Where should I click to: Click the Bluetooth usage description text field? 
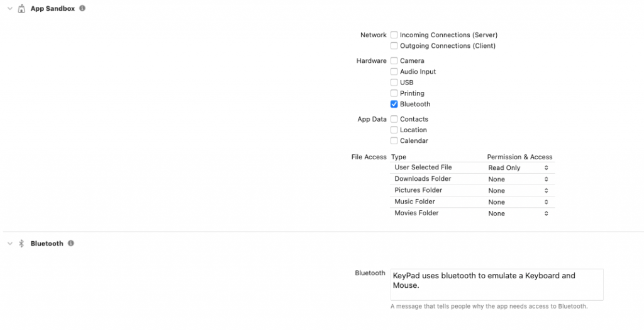point(496,285)
